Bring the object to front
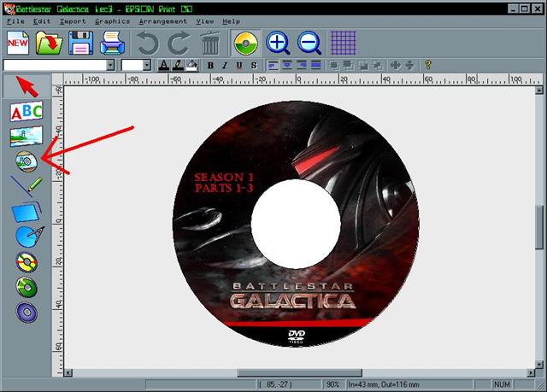 point(334,65)
